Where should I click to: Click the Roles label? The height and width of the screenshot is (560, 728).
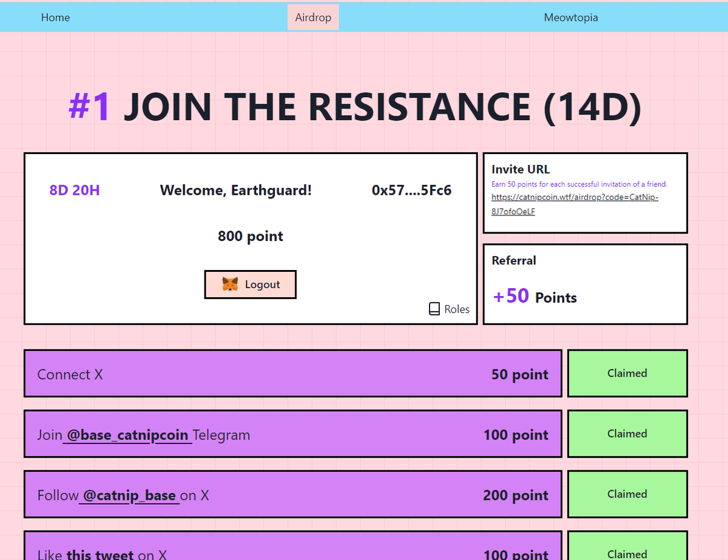457,309
